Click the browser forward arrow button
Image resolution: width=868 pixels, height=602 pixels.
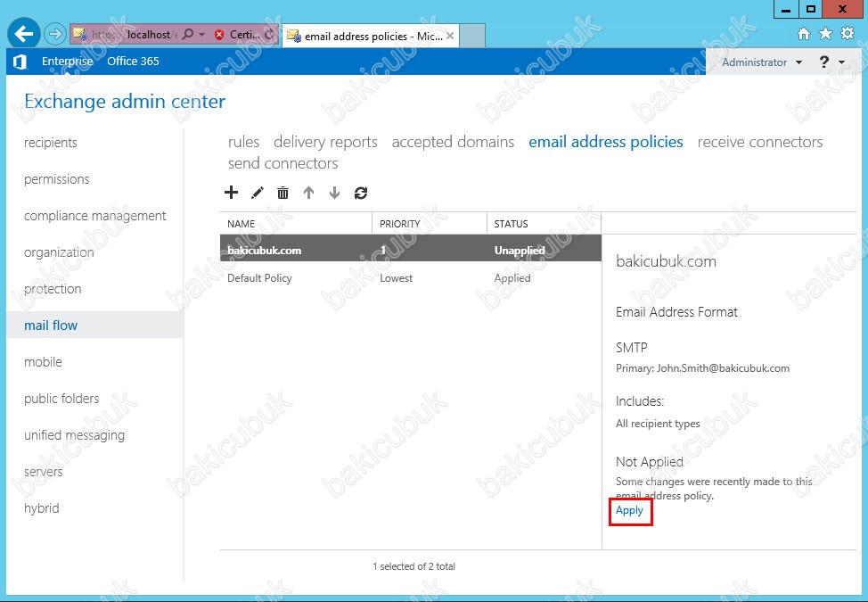point(54,35)
